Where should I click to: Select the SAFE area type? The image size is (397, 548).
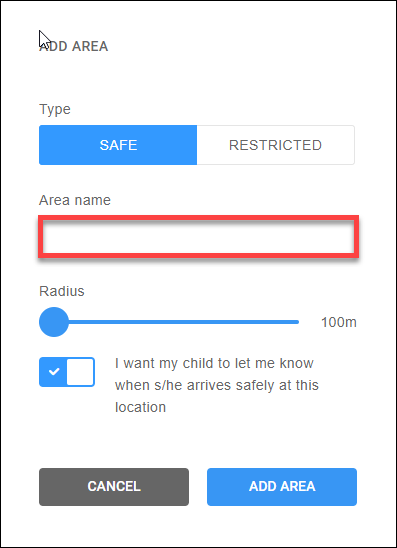coord(118,145)
